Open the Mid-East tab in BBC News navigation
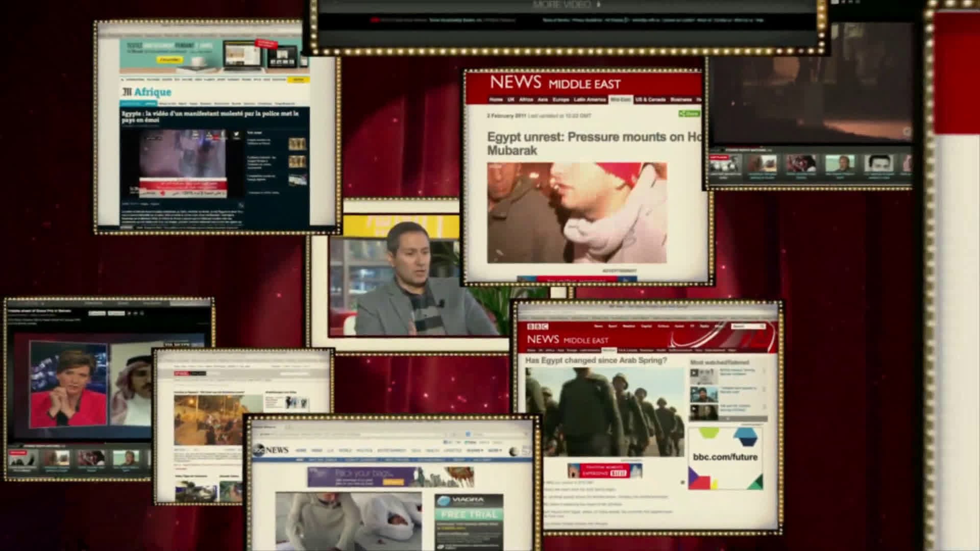Screen dimensions: 980x551 tap(620, 99)
